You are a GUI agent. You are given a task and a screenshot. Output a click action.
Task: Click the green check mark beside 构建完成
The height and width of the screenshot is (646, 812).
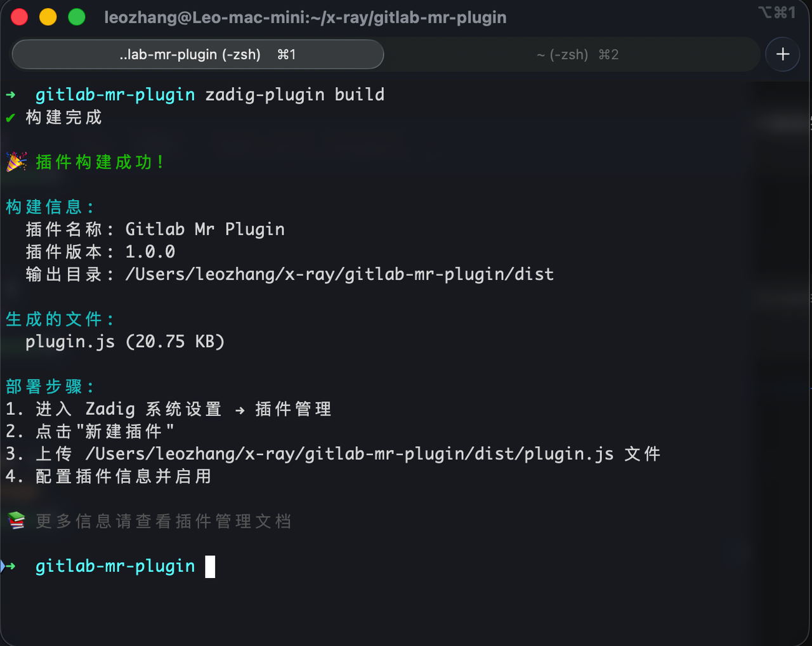tap(10, 117)
